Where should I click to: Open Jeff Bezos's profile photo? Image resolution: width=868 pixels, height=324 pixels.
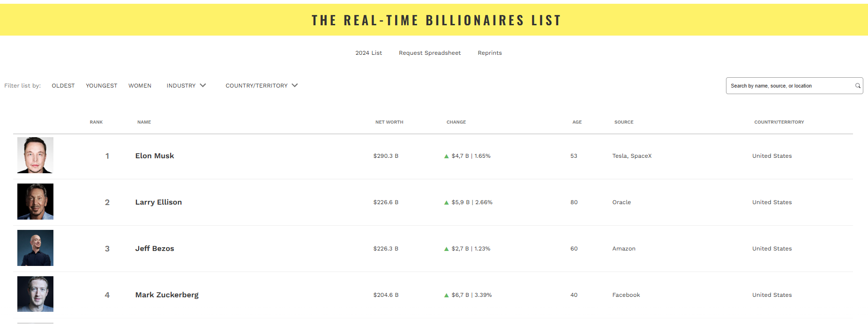point(35,248)
